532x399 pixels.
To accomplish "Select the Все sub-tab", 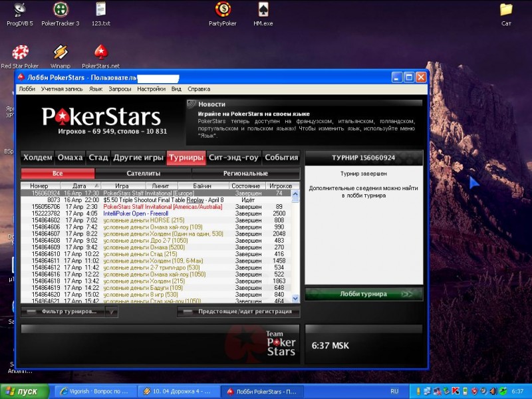I will point(58,174).
